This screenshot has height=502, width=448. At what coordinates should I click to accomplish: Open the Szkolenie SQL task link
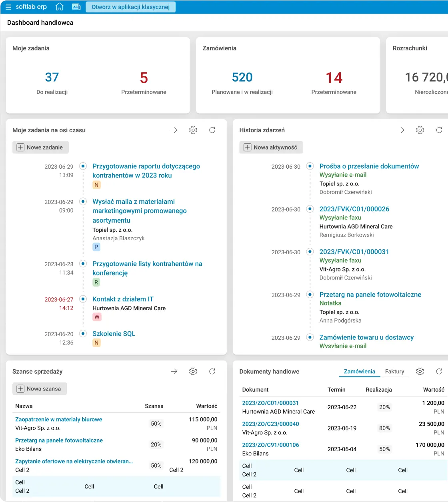click(114, 334)
